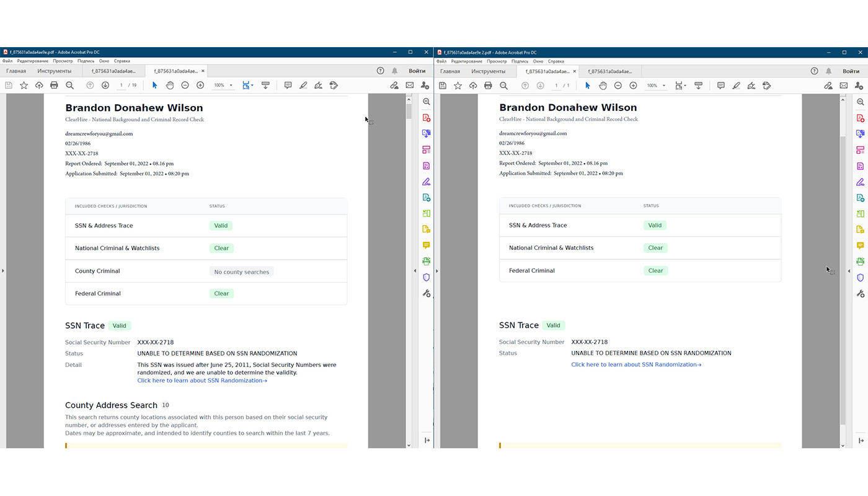Click the Войти sign-in button in the left window
This screenshot has width=868, height=496.
pyautogui.click(x=417, y=71)
